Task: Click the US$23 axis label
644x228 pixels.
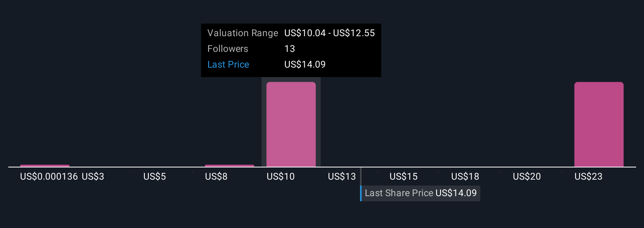Action: tap(589, 177)
